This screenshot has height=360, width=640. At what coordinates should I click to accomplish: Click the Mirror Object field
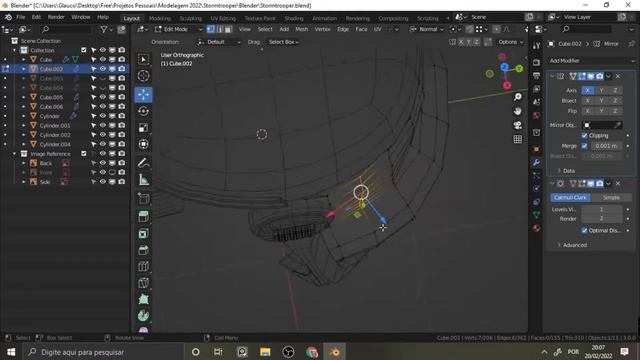coord(602,125)
